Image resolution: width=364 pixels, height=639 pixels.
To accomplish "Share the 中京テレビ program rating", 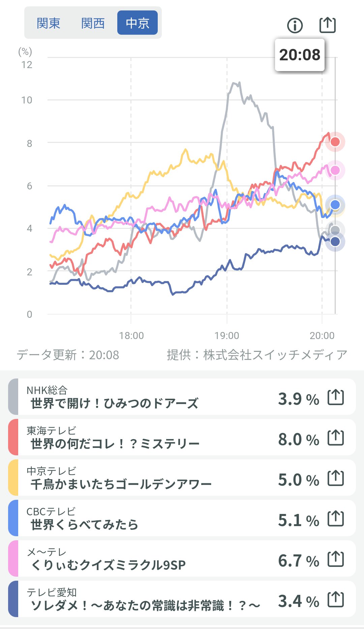I will tap(336, 478).
